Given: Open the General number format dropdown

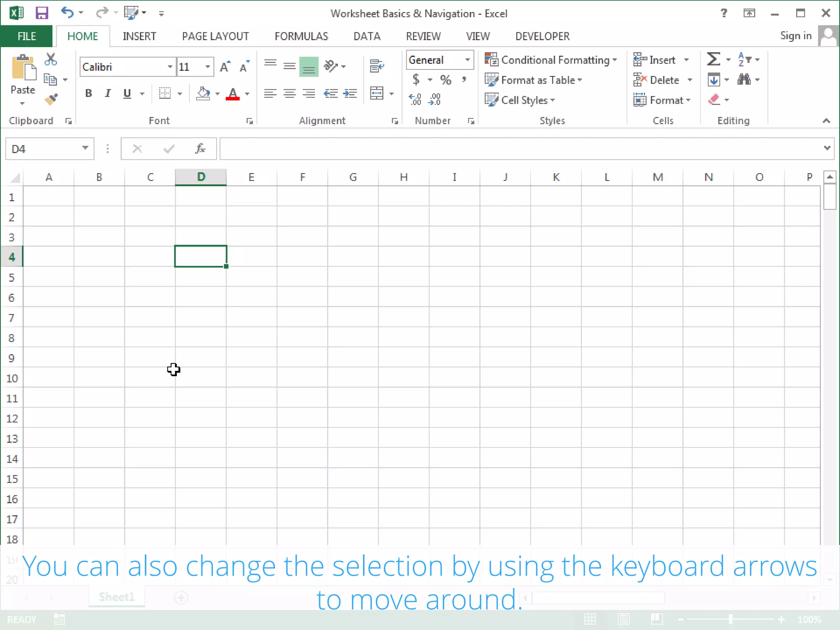Looking at the screenshot, I should point(467,60).
